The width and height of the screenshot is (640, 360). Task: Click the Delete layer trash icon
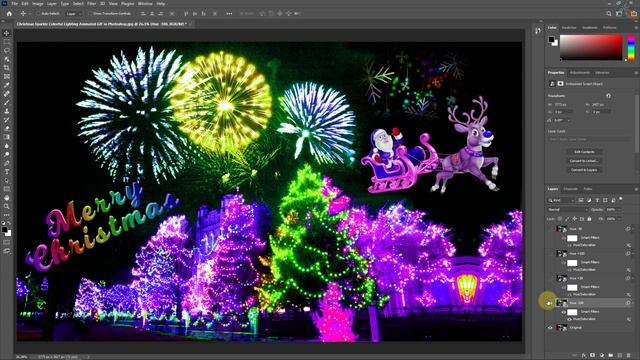(x=629, y=356)
